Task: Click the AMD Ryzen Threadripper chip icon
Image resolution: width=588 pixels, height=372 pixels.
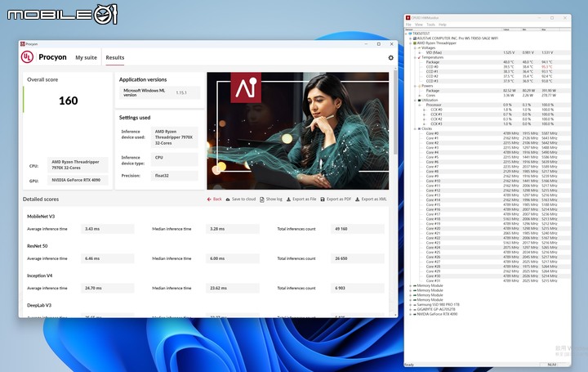Action: point(414,43)
